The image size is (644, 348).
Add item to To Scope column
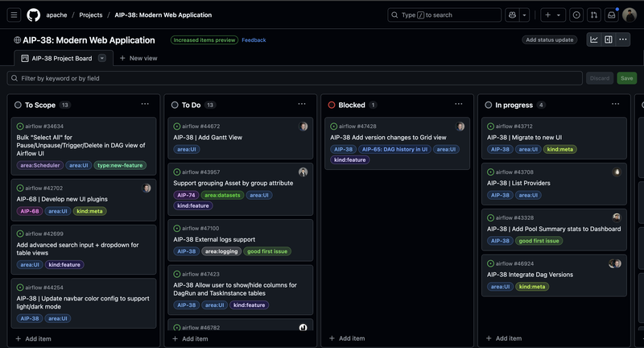pos(34,338)
